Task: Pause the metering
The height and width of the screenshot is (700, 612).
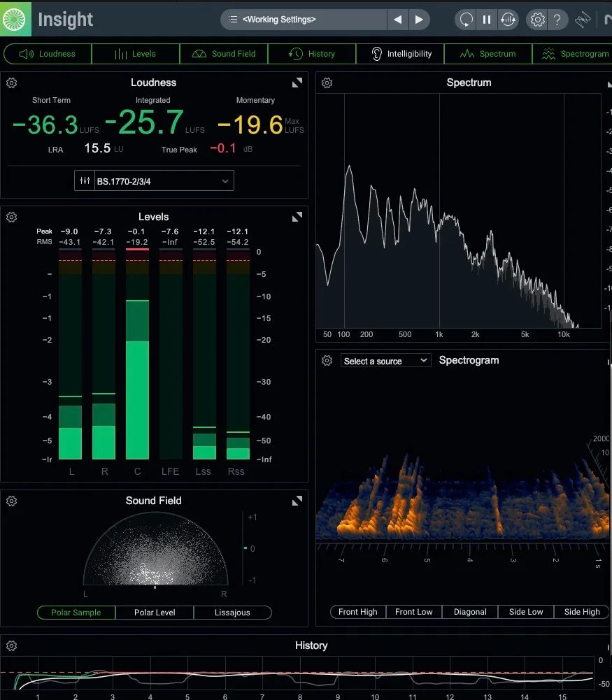Action: pos(487,20)
